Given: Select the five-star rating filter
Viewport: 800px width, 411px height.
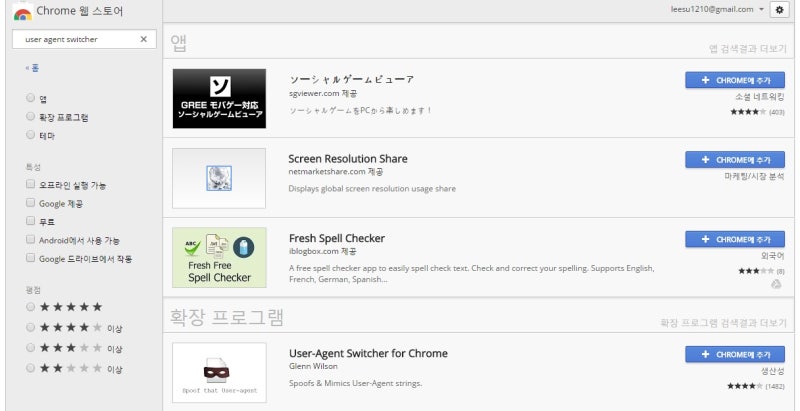Looking at the screenshot, I should (x=31, y=307).
